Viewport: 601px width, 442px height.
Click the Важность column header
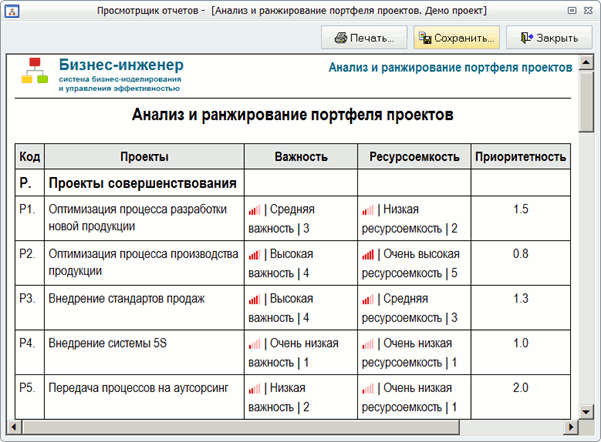tap(301, 156)
